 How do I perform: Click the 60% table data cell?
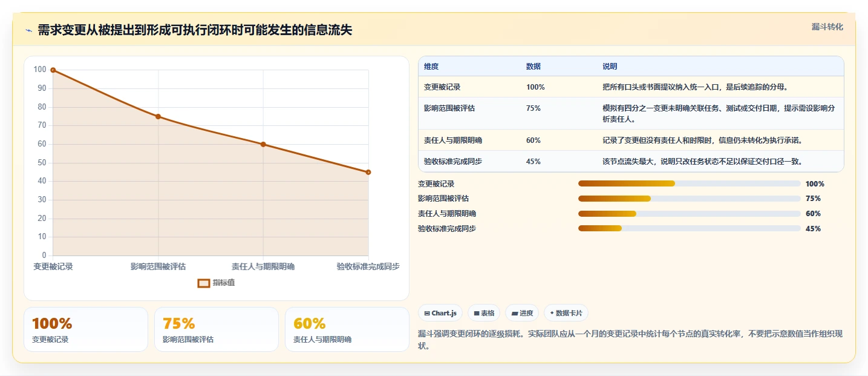[534, 140]
